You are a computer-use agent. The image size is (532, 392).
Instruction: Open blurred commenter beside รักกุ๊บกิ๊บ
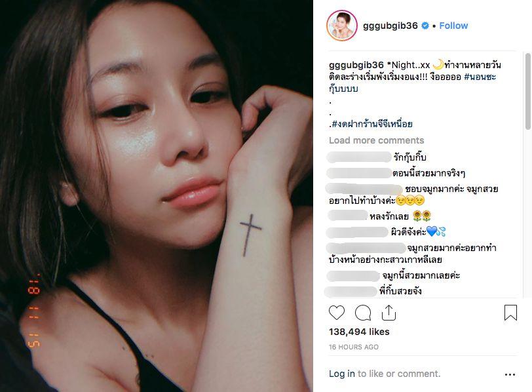358,157
